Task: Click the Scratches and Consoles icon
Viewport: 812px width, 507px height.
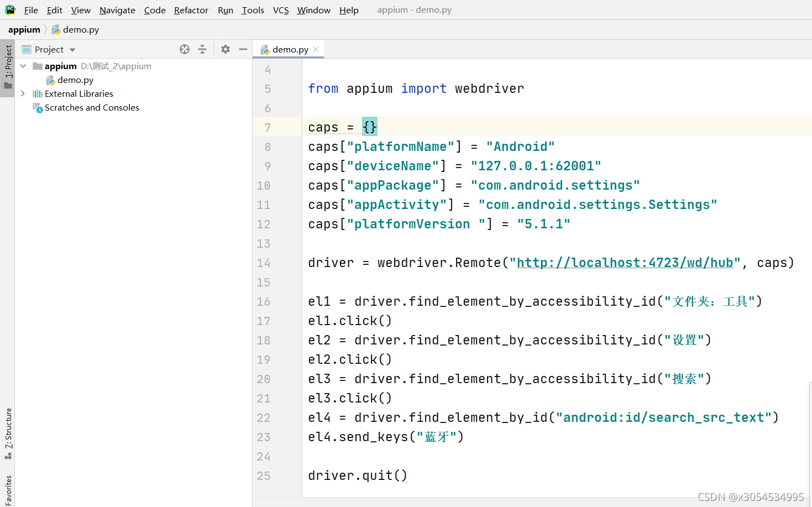Action: 38,108
